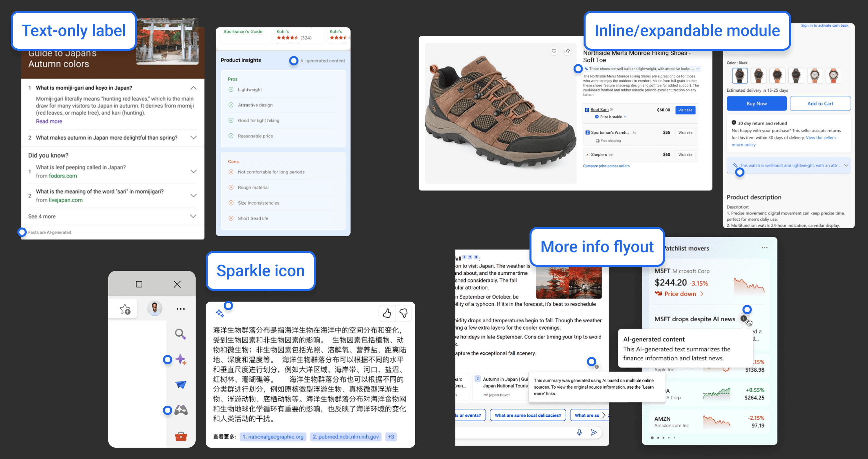Click the thumbs up feedback icon
Image resolution: width=868 pixels, height=459 pixels.
[387, 314]
